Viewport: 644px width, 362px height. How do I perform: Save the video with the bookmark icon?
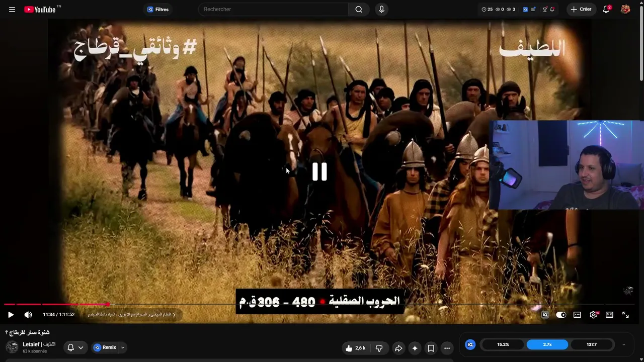coord(431,348)
